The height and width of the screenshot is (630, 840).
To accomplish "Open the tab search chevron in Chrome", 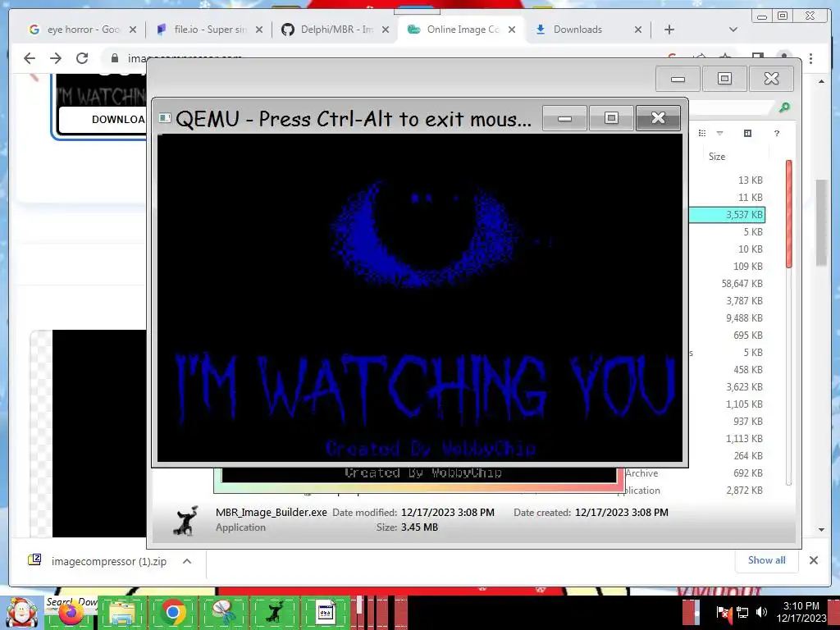I will pyautogui.click(x=733, y=30).
